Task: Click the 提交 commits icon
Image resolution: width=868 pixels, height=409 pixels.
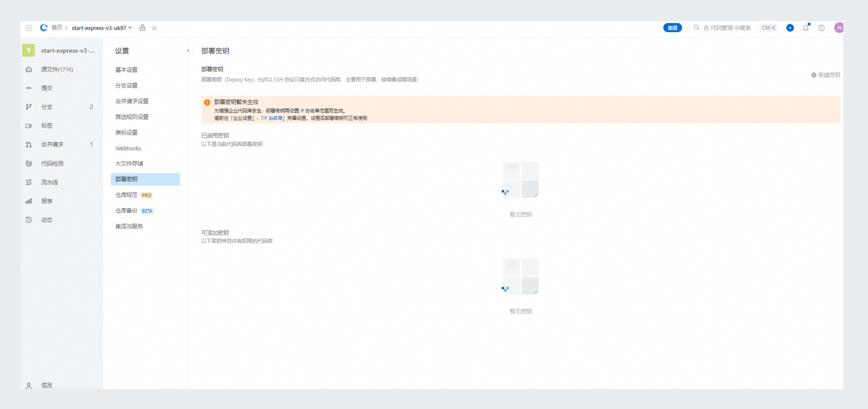Action: (x=29, y=88)
